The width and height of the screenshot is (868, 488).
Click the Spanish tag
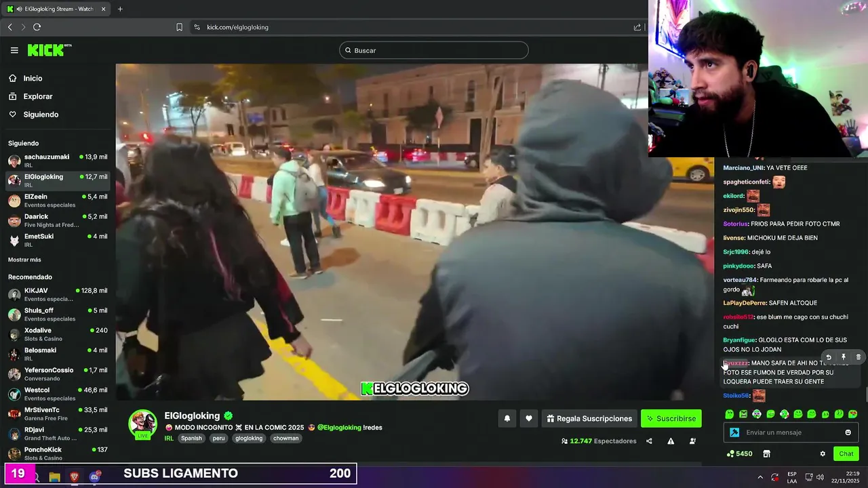tap(191, 439)
